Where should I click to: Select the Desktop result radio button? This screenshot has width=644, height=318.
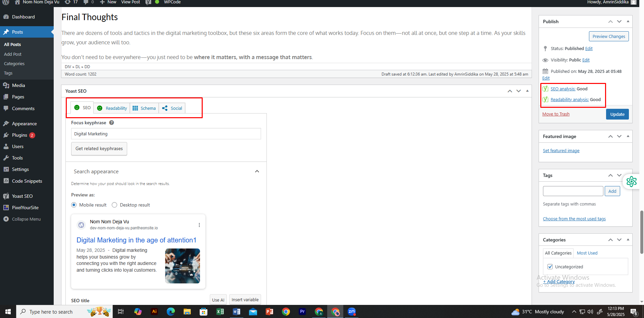pyautogui.click(x=114, y=205)
